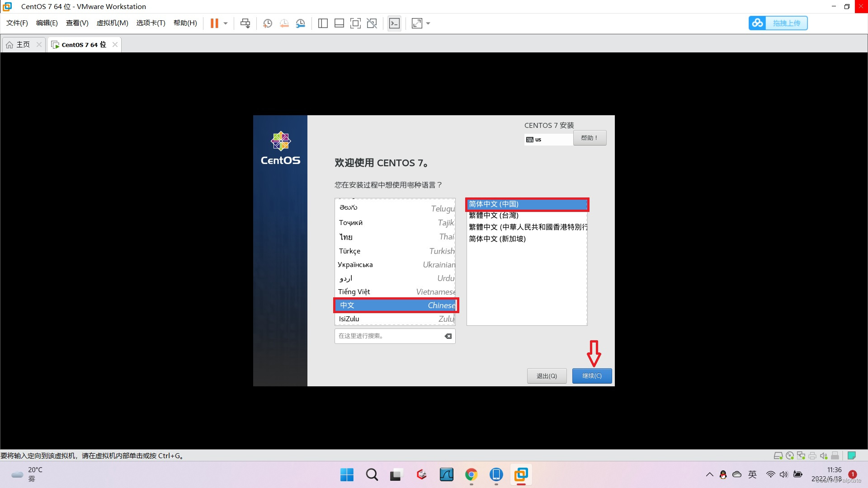Choose Urdu language row
This screenshot has width=868, height=488.
(395, 278)
